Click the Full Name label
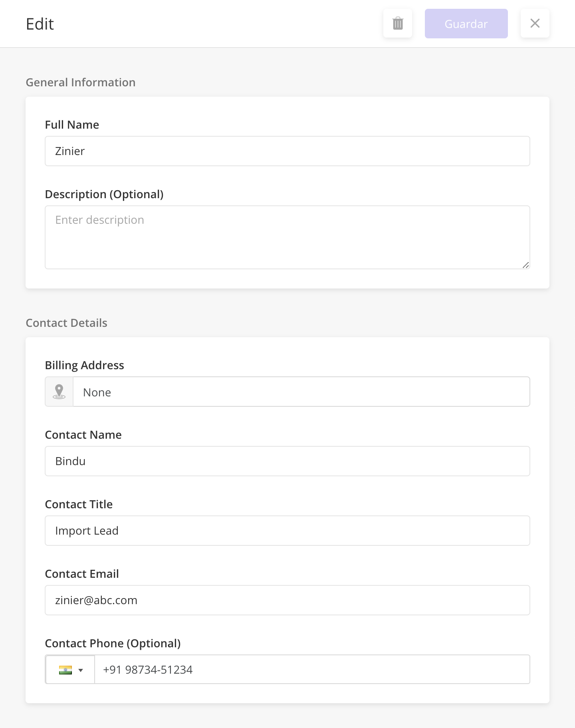The image size is (575, 728). point(72,125)
